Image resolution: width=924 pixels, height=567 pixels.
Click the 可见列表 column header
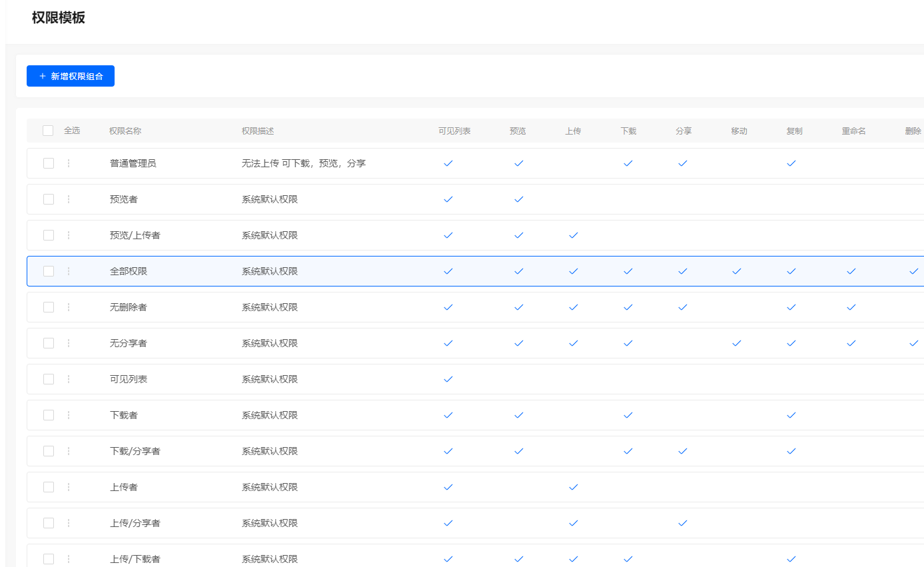454,131
